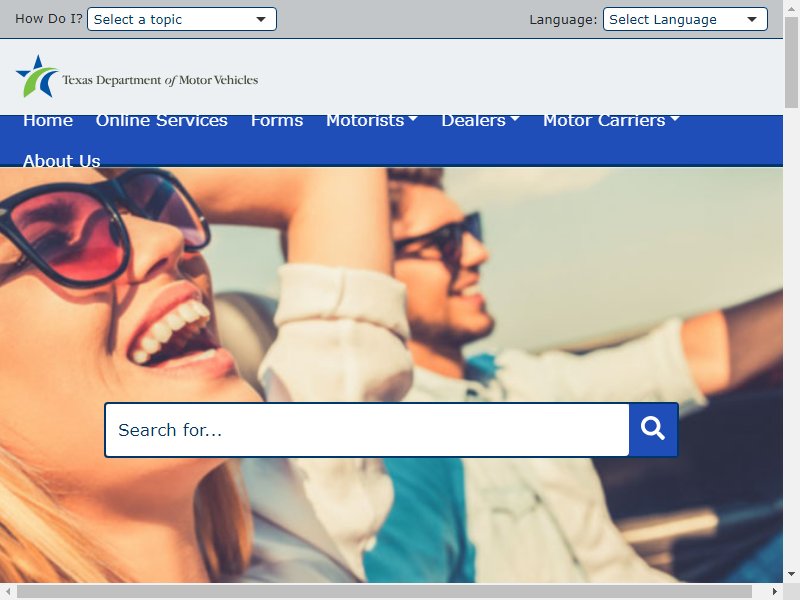Click the Texas DMV star logo
Image resolution: width=800 pixels, height=600 pixels.
click(37, 76)
